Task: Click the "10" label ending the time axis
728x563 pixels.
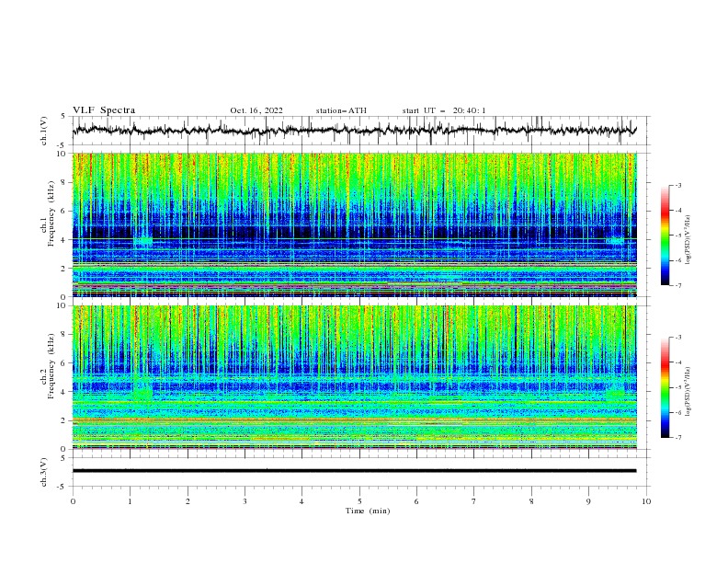Action: 646,501
